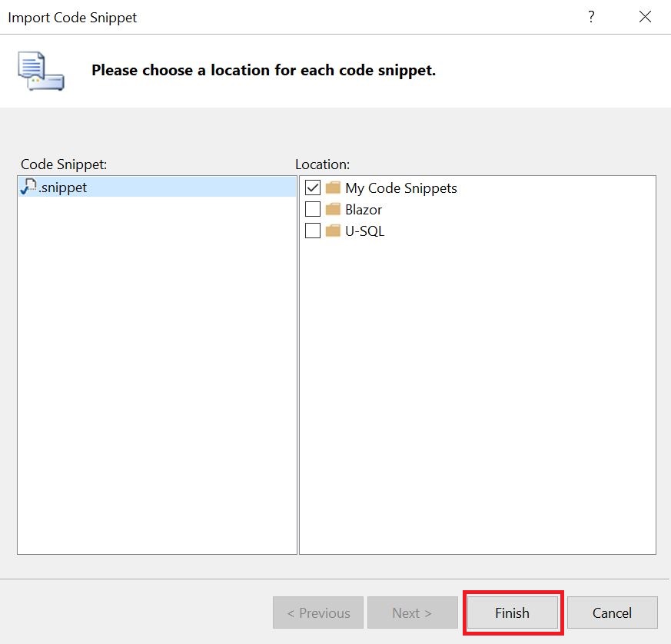Click the Blazor folder icon
Image resolution: width=671 pixels, height=644 pixels.
333,209
